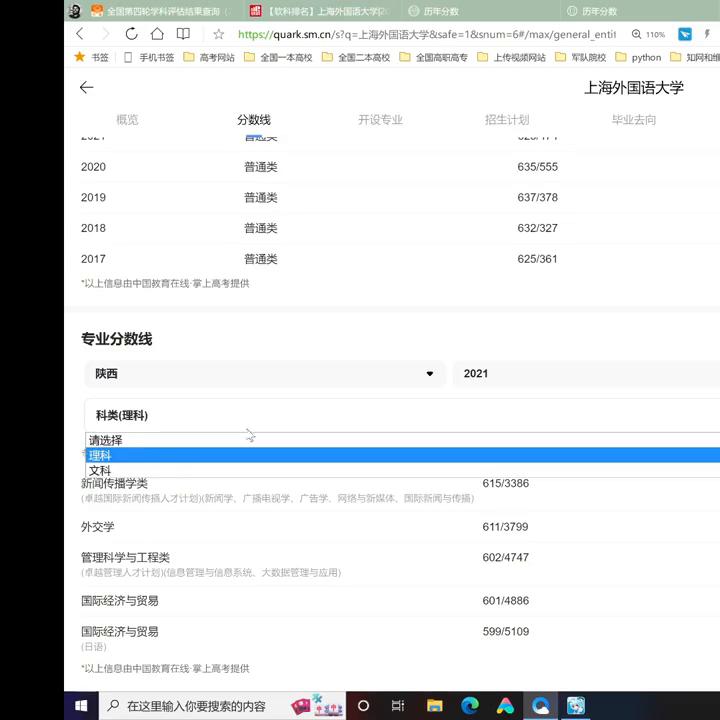The height and width of the screenshot is (720, 720).
Task: Choose 请选择 in the dropdown list
Action: [403, 440]
